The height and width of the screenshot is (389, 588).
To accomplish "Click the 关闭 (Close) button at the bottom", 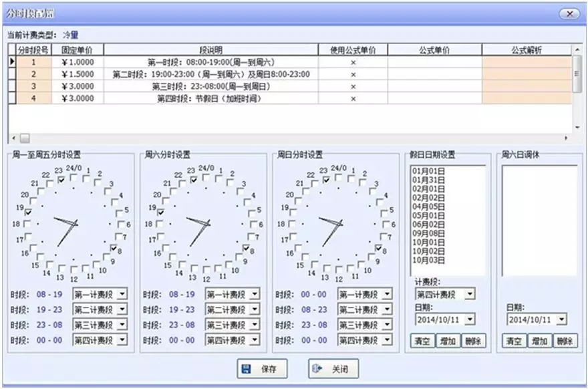I will [333, 368].
